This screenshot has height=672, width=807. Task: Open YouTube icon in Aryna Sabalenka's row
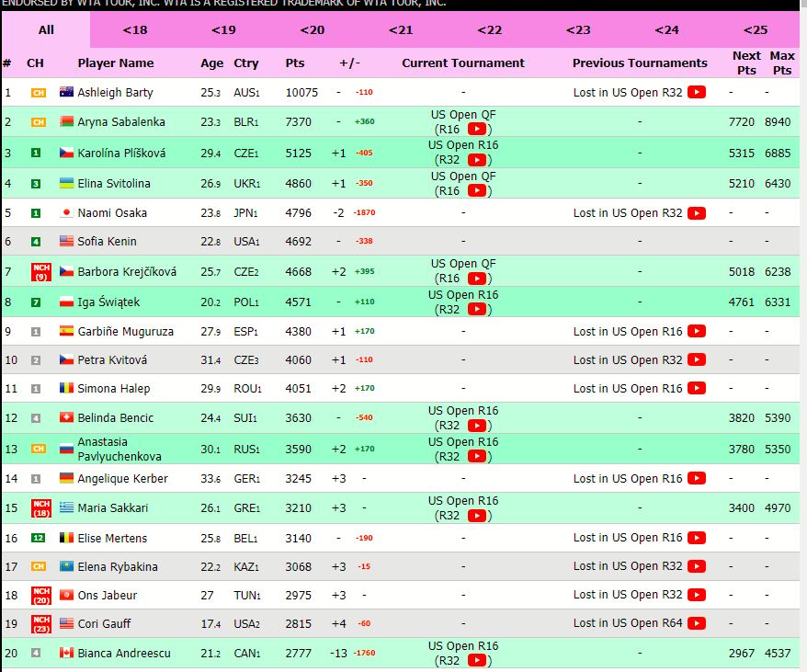(x=477, y=130)
